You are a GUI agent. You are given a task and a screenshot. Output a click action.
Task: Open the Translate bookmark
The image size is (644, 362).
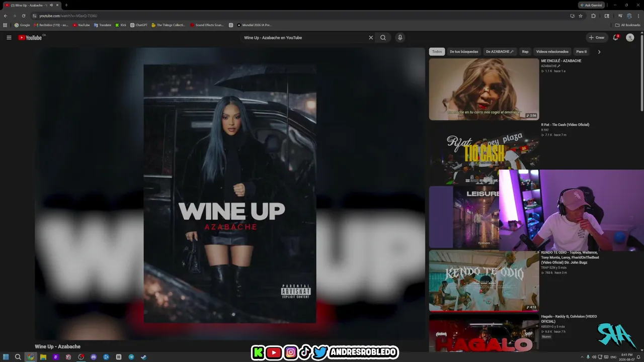103,25
